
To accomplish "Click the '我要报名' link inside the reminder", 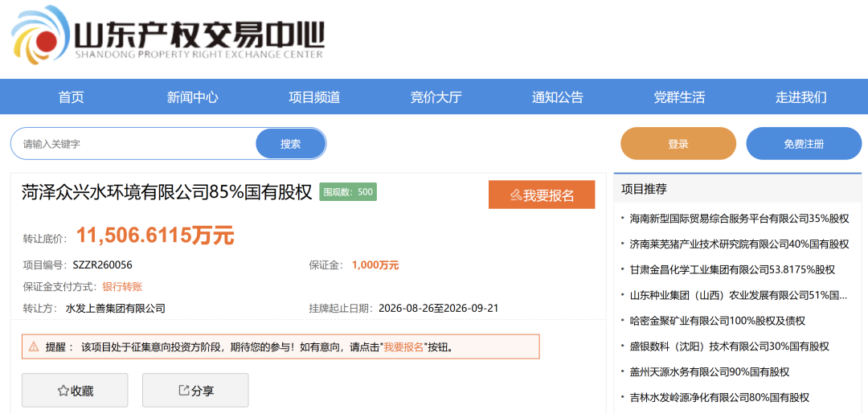I will coord(403,347).
